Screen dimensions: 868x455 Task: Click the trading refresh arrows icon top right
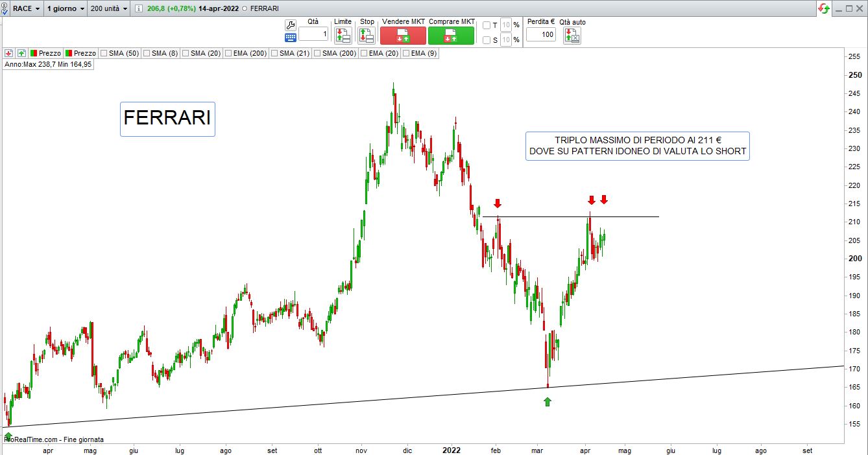point(824,8)
